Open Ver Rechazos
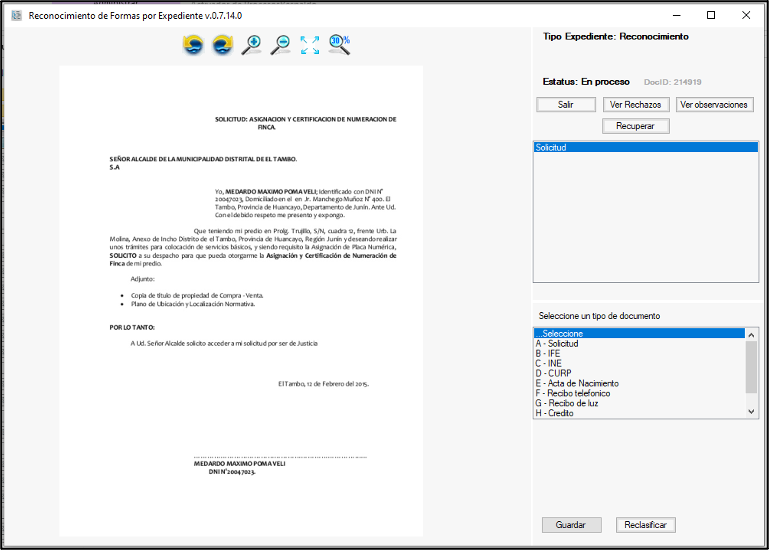 tap(634, 104)
